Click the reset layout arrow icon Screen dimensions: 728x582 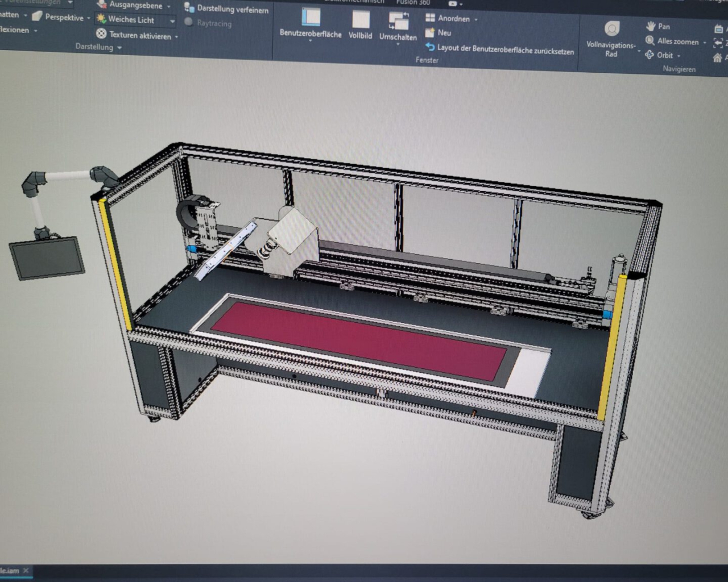point(431,47)
